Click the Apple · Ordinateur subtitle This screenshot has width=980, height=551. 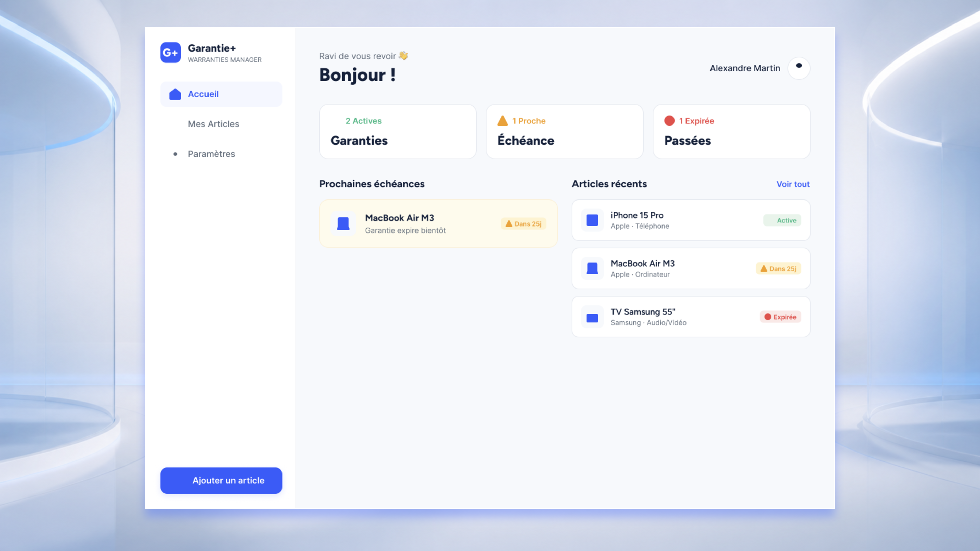pos(640,274)
